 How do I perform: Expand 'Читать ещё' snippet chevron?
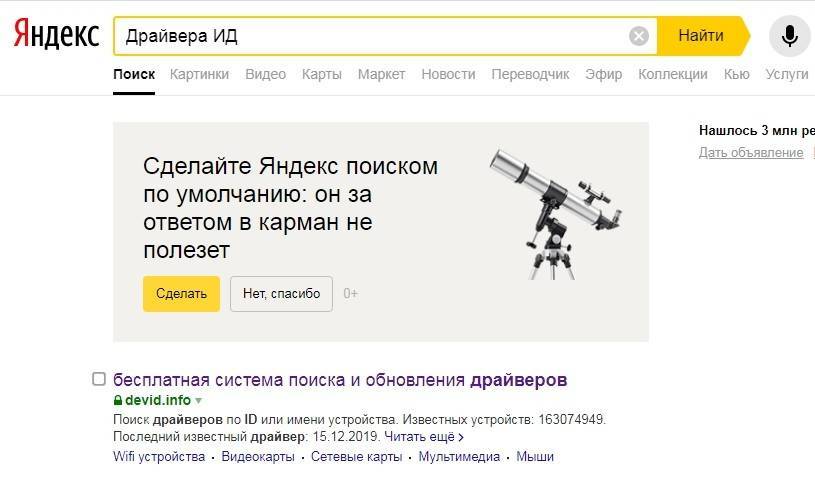[461, 438]
